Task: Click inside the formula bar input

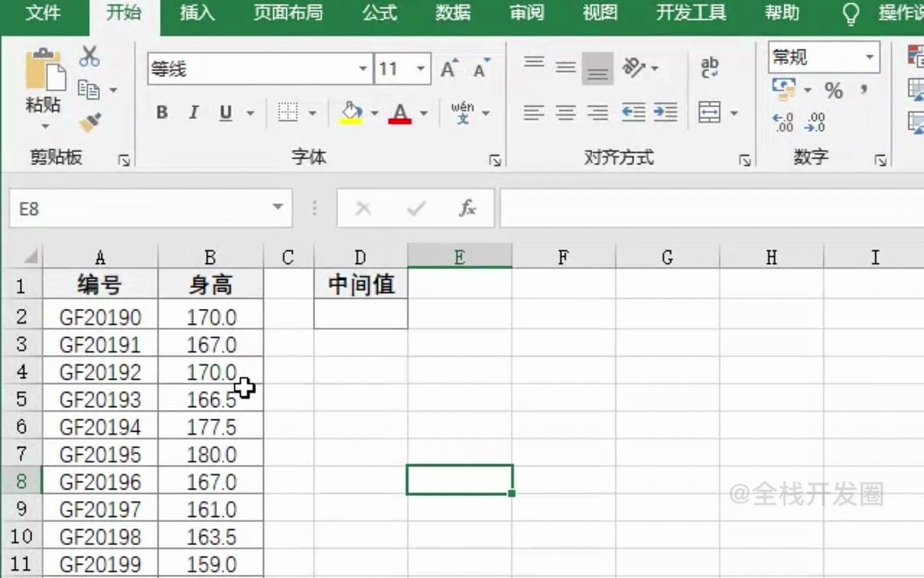Action: [x=712, y=208]
